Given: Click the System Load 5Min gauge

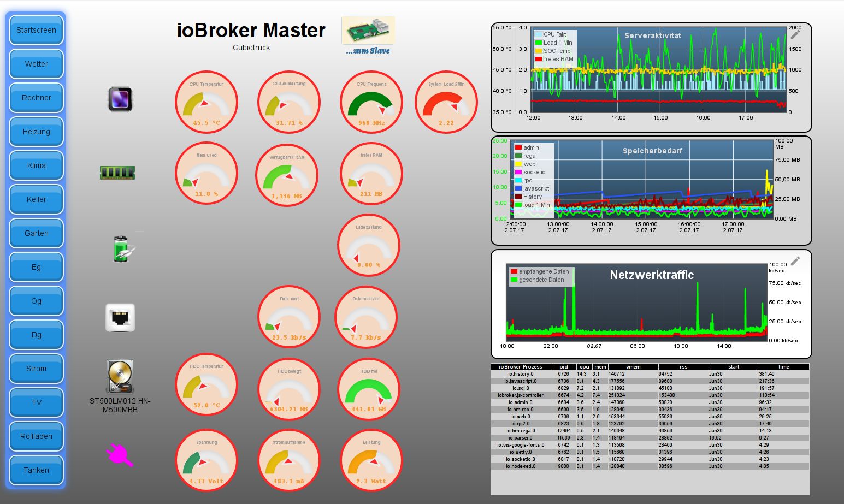Looking at the screenshot, I should tap(446, 102).
